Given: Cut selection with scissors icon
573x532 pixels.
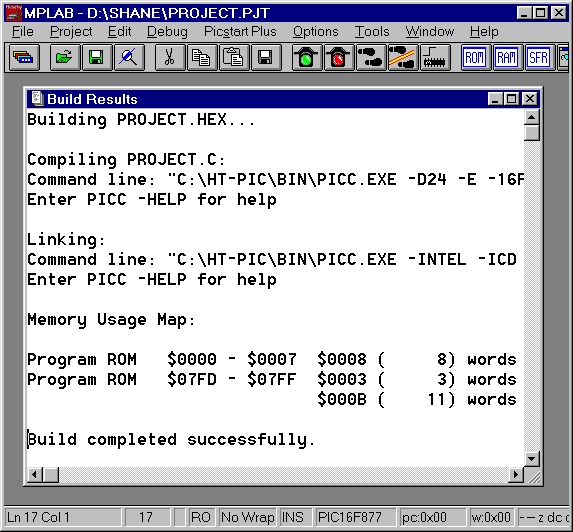Looking at the screenshot, I should point(170,57).
